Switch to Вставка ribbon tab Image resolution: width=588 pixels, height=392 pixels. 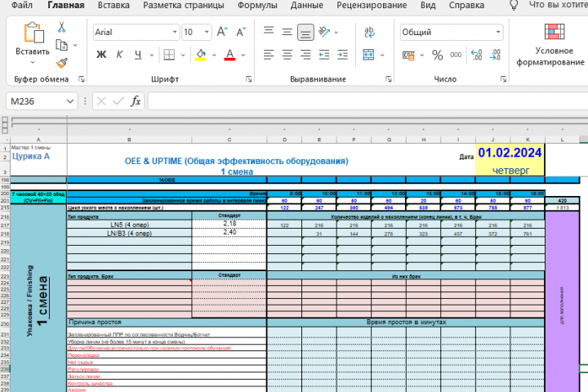pyautogui.click(x=114, y=5)
